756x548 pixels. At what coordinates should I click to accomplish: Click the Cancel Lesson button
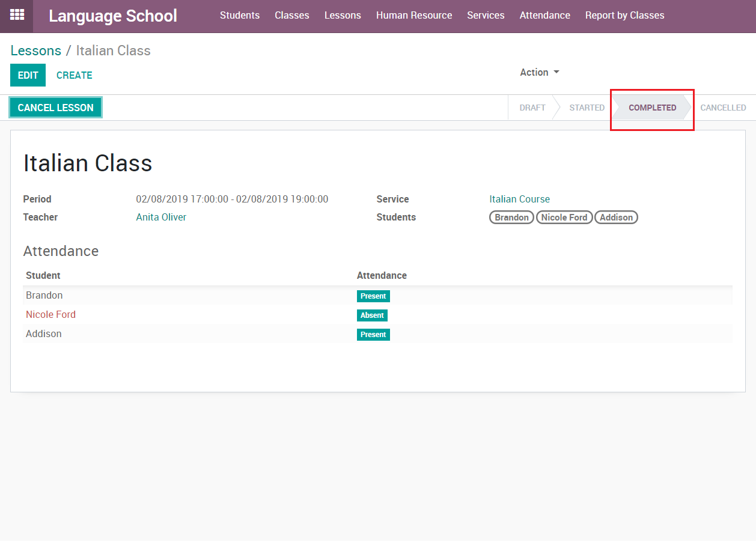pyautogui.click(x=56, y=108)
